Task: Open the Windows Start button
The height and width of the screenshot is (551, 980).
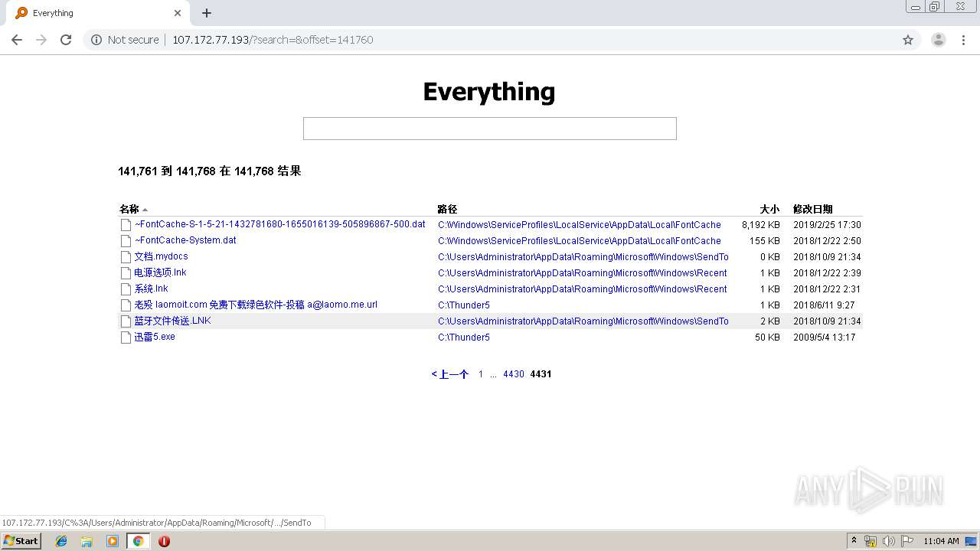Action: (21, 540)
